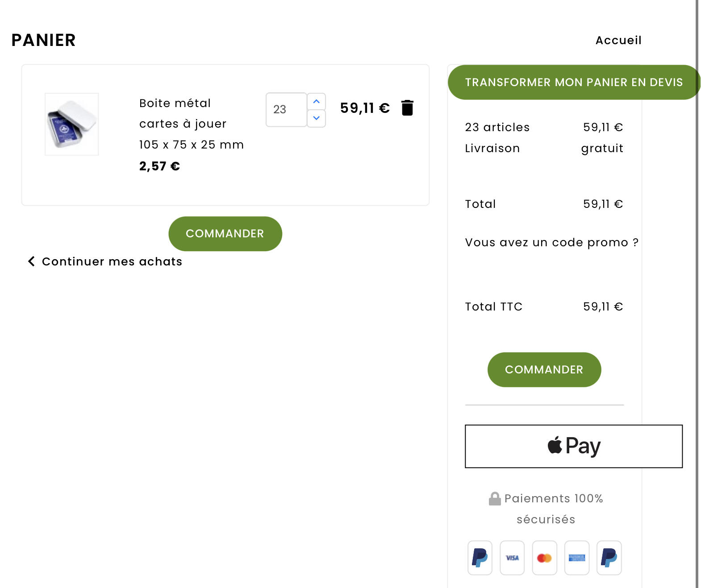Click the last PayPal icon in payment row
Image resolution: width=701 pixels, height=588 pixels.
[x=609, y=558]
